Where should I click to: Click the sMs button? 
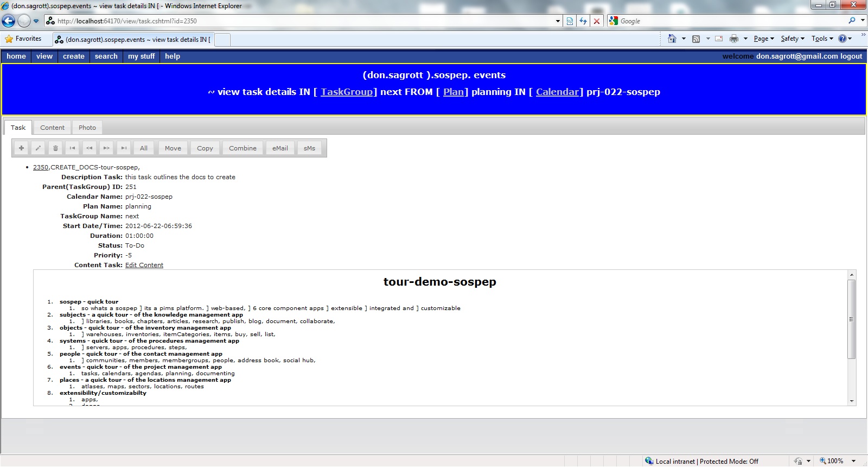tap(309, 148)
